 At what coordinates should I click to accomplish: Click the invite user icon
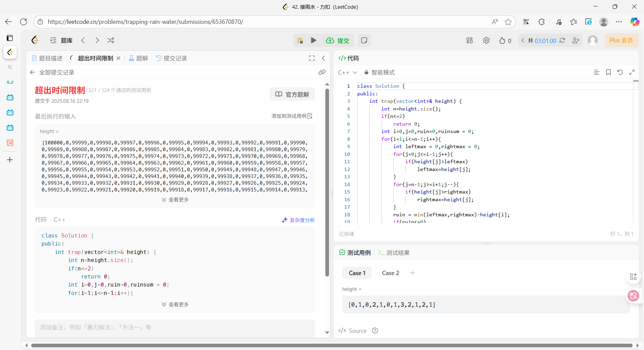pos(576,40)
